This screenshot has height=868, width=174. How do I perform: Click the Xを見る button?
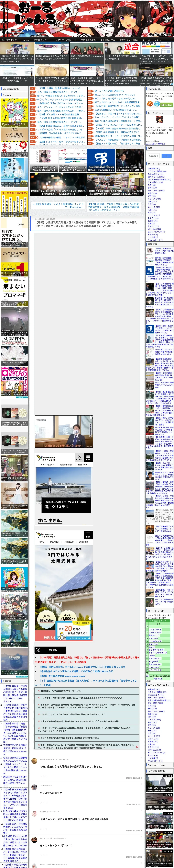click(50, 650)
